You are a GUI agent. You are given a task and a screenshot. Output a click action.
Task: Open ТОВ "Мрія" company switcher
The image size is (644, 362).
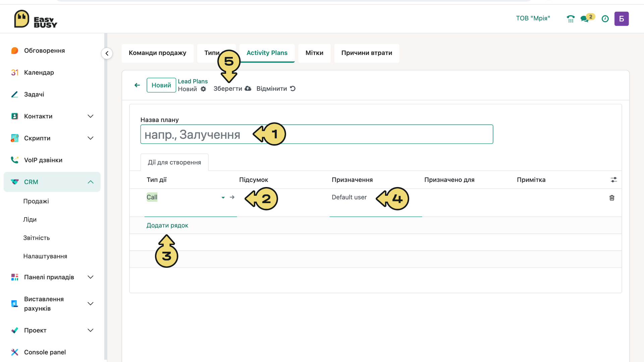pos(533,18)
